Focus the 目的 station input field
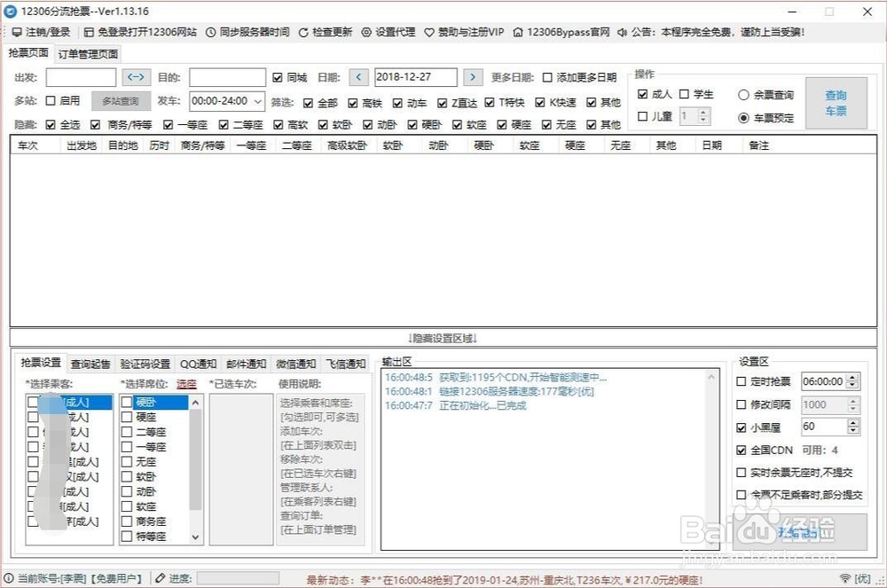The width and height of the screenshot is (887, 588). (x=227, y=77)
